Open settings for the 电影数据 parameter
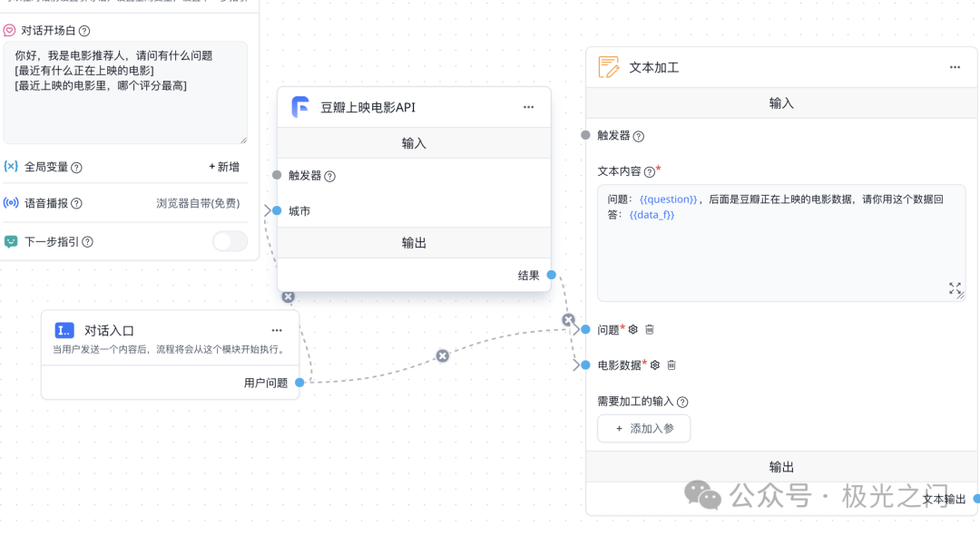The height and width of the screenshot is (535, 980). 655,365
